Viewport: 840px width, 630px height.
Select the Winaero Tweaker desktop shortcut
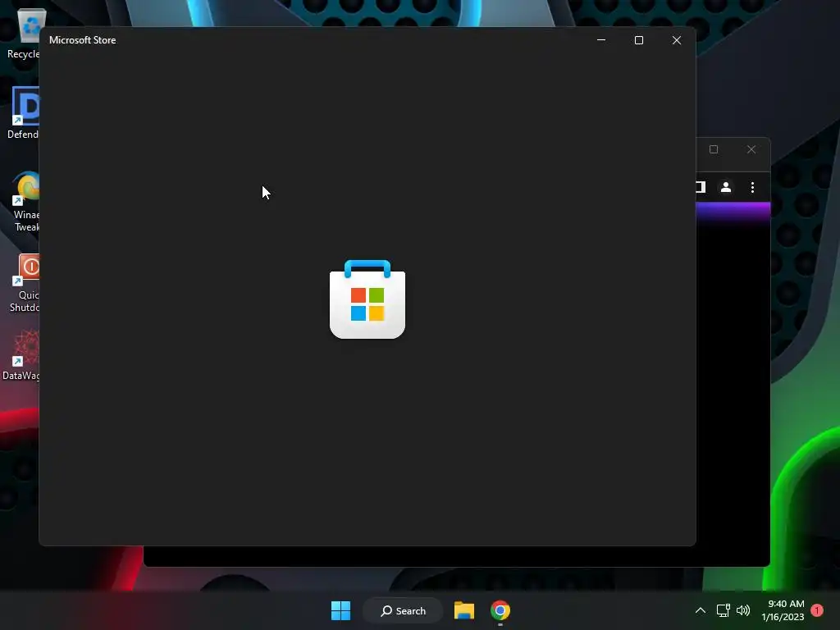click(x=25, y=202)
